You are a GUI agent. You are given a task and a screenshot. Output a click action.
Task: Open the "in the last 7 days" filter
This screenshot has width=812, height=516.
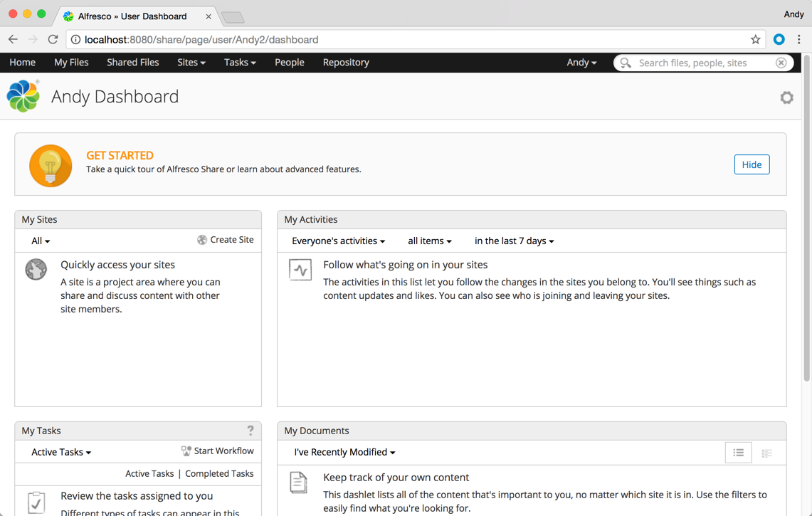coord(514,241)
